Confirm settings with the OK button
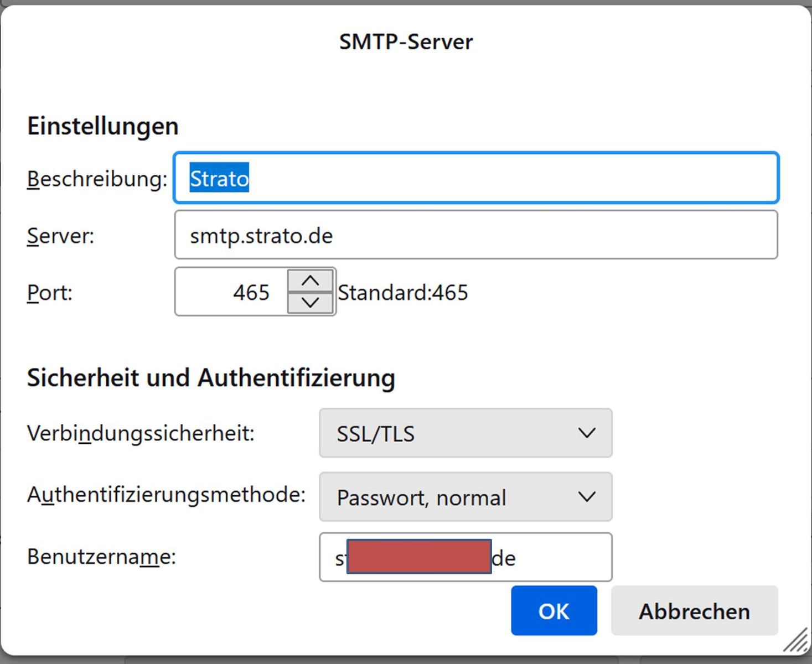 554,611
